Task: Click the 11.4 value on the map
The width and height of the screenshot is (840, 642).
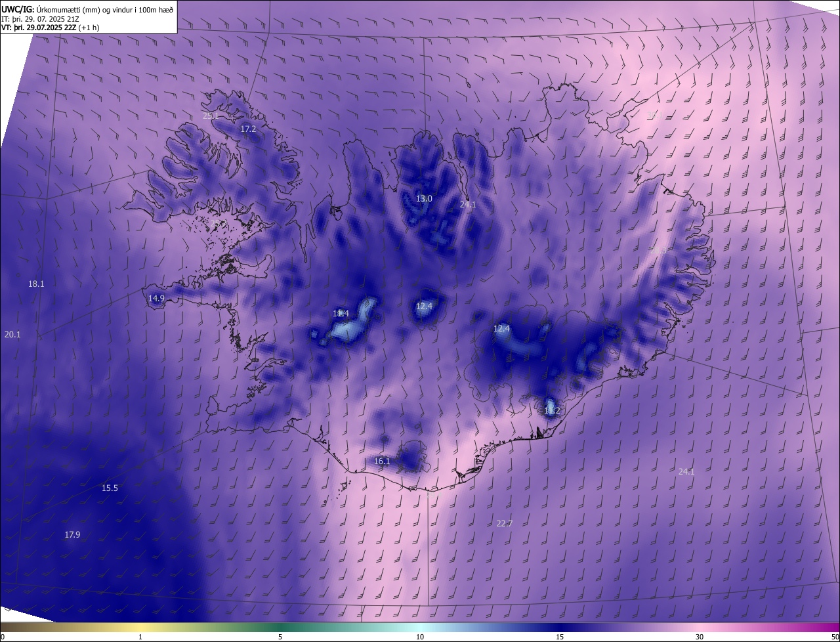Action: pyautogui.click(x=341, y=313)
